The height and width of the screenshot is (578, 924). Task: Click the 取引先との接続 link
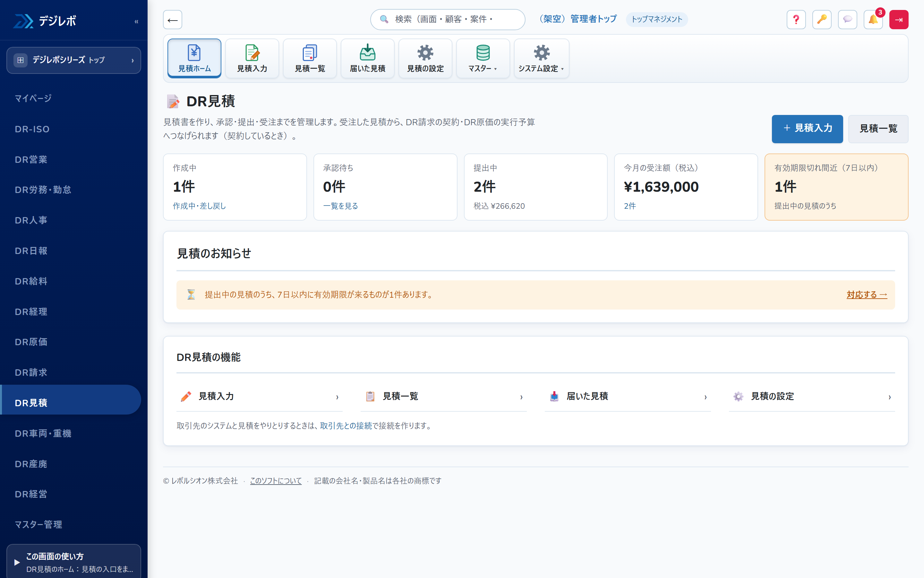(346, 425)
